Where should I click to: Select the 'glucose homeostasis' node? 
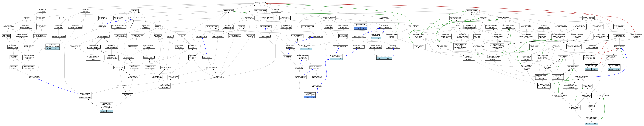[x=58, y=36]
